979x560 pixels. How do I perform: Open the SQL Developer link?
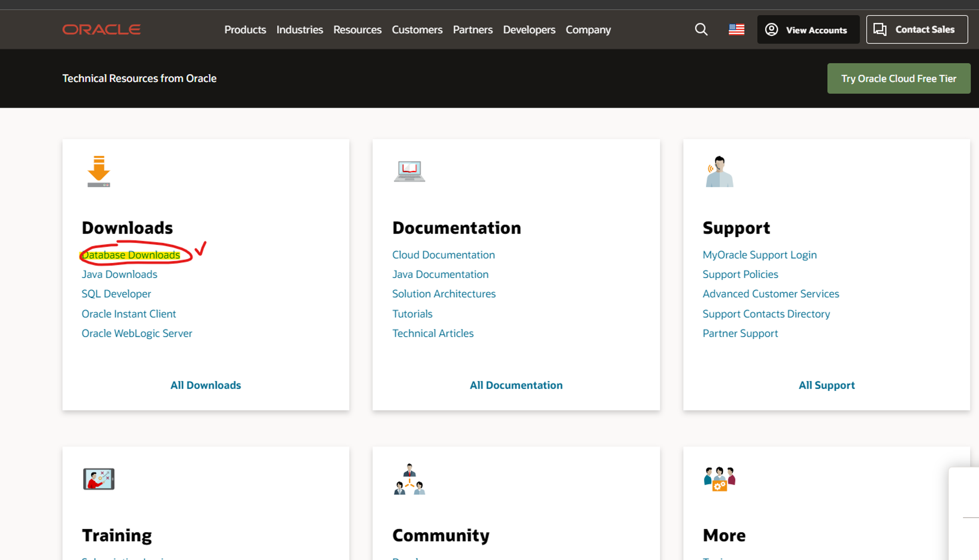[x=117, y=294]
